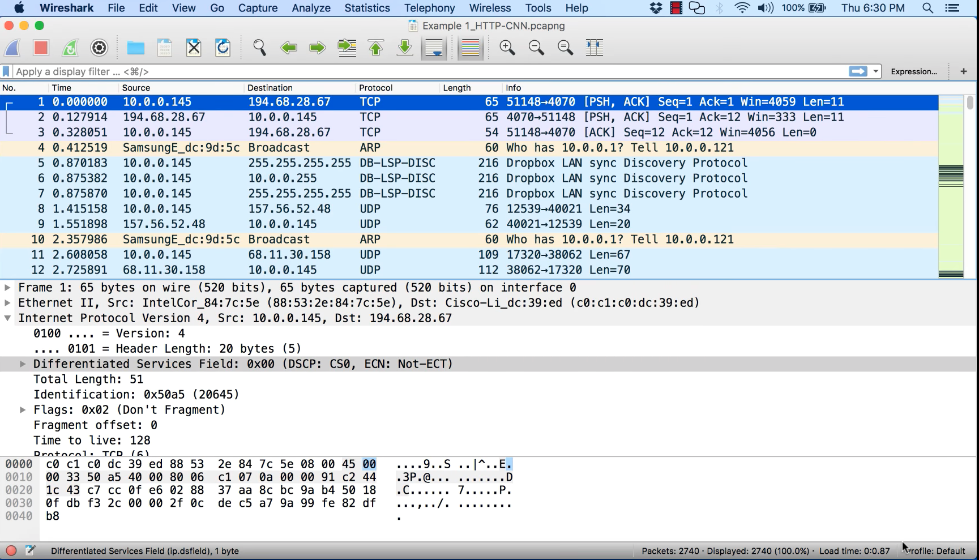The width and height of the screenshot is (979, 560).
Task: Open display filter history dropdown
Action: tap(876, 71)
